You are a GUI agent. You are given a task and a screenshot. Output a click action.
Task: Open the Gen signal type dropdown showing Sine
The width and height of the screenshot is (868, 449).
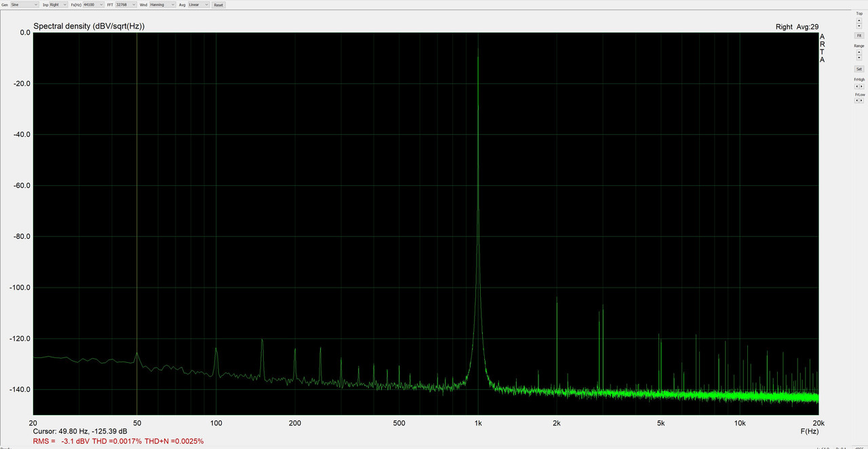point(24,5)
